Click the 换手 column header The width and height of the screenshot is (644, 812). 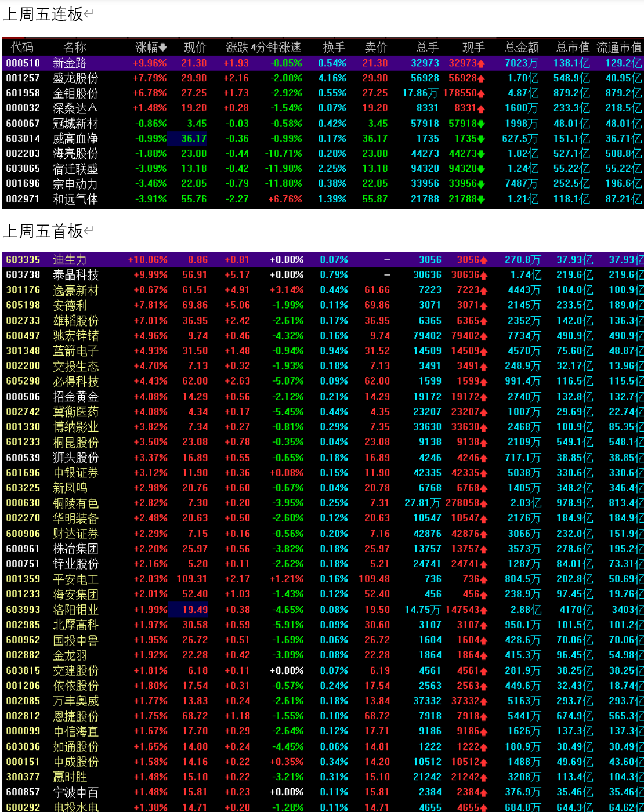(334, 48)
